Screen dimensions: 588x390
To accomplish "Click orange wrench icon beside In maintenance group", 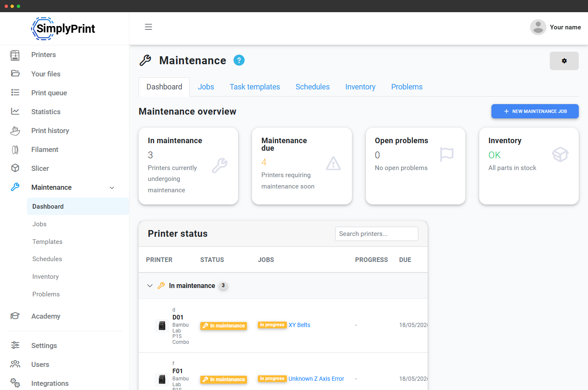I will [161, 285].
